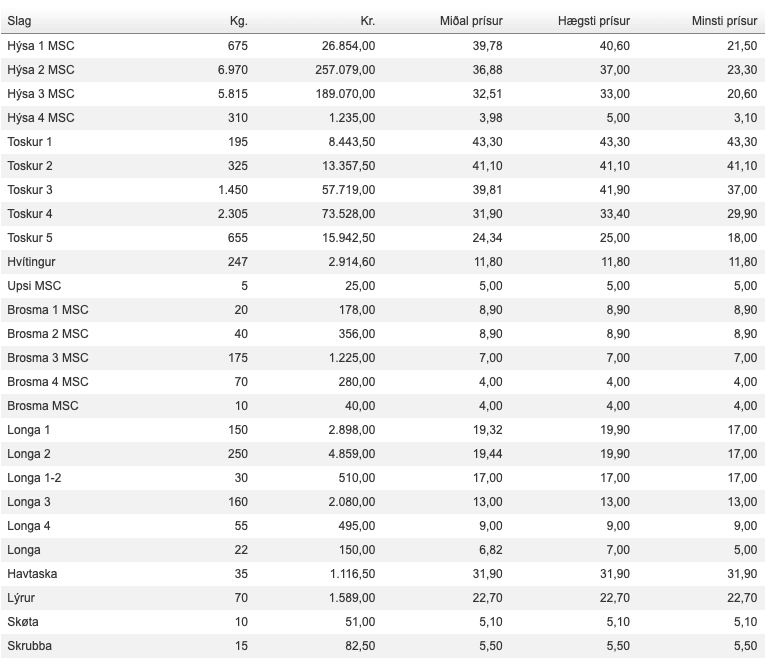The width and height of the screenshot is (774, 667).
Task: Select the Longa 1-2 row label
Action: 34,478
